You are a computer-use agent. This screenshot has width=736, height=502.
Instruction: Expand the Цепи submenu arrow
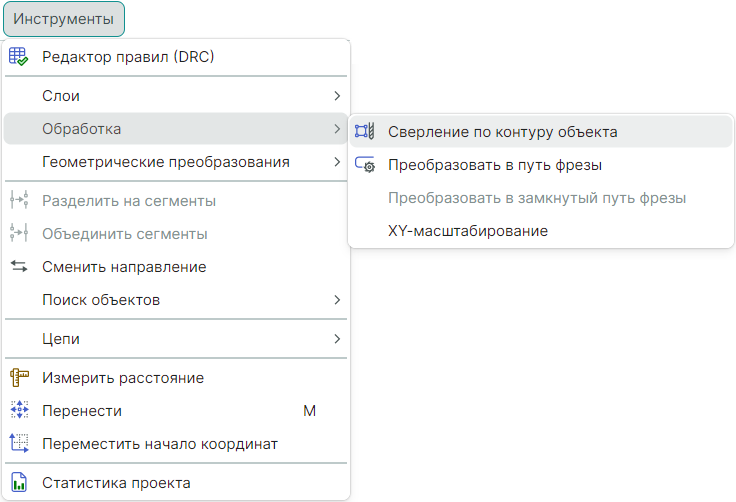[x=337, y=339]
